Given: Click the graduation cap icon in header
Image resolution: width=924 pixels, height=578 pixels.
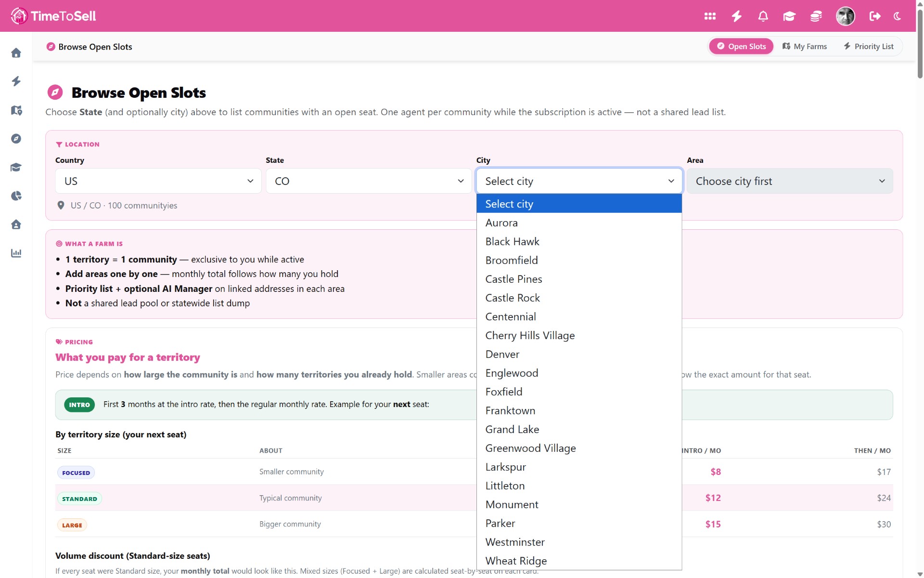Looking at the screenshot, I should point(789,16).
